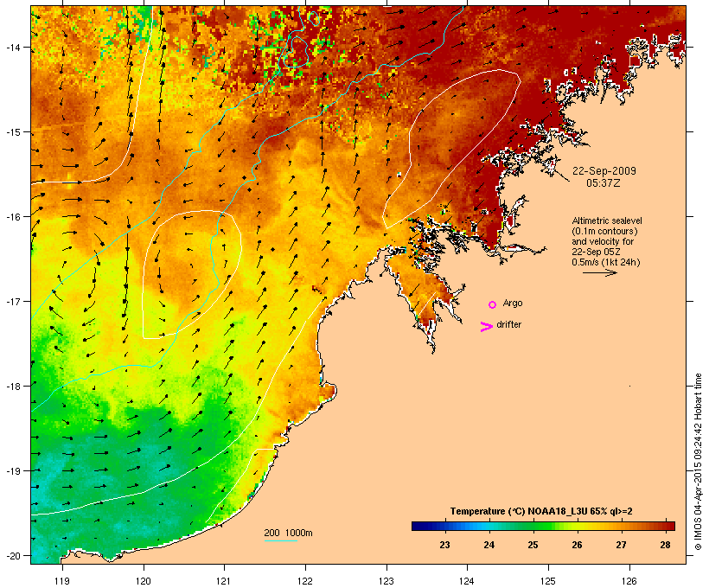
Task: Click the '0.5m/s (1kt 24h)' text
Action: coord(606,262)
